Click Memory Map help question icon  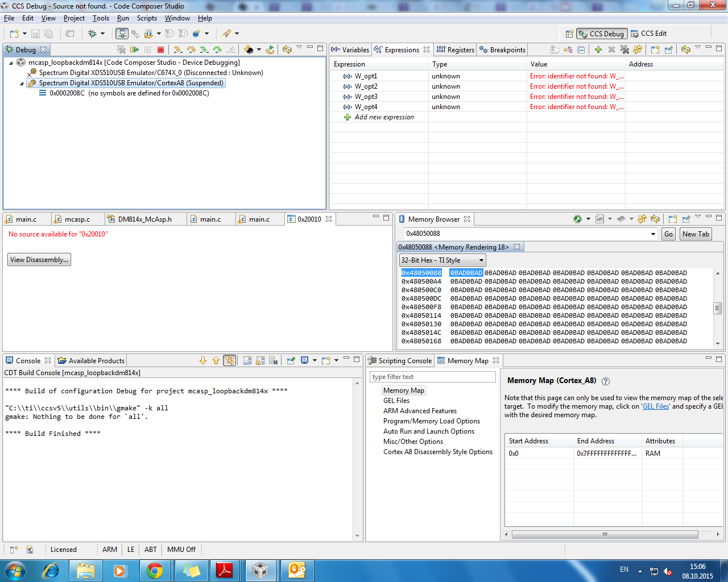[x=606, y=381]
